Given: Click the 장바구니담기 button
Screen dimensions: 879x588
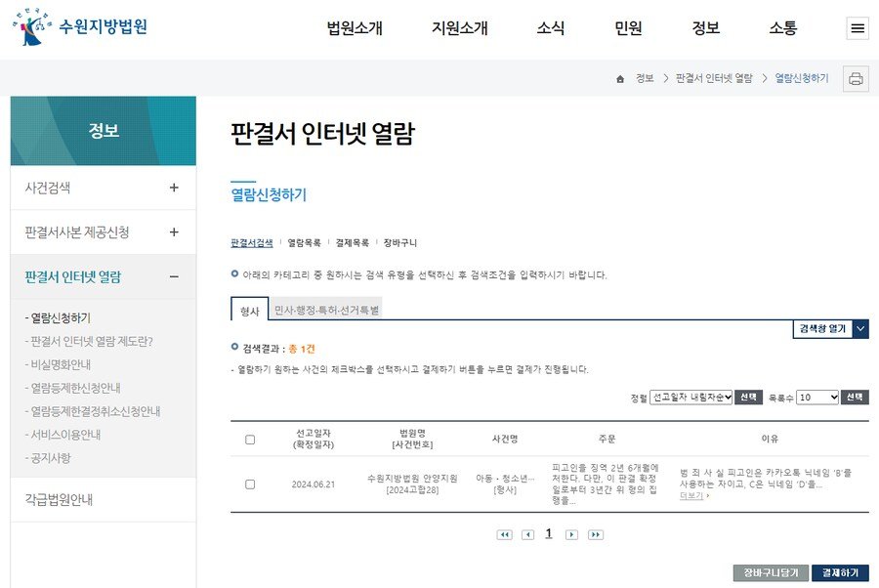Looking at the screenshot, I should point(771,572).
